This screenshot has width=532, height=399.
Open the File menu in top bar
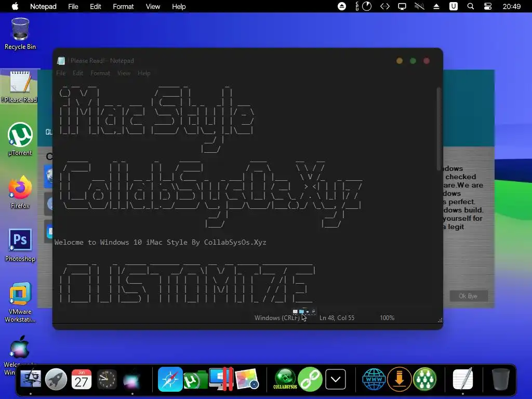point(73,6)
